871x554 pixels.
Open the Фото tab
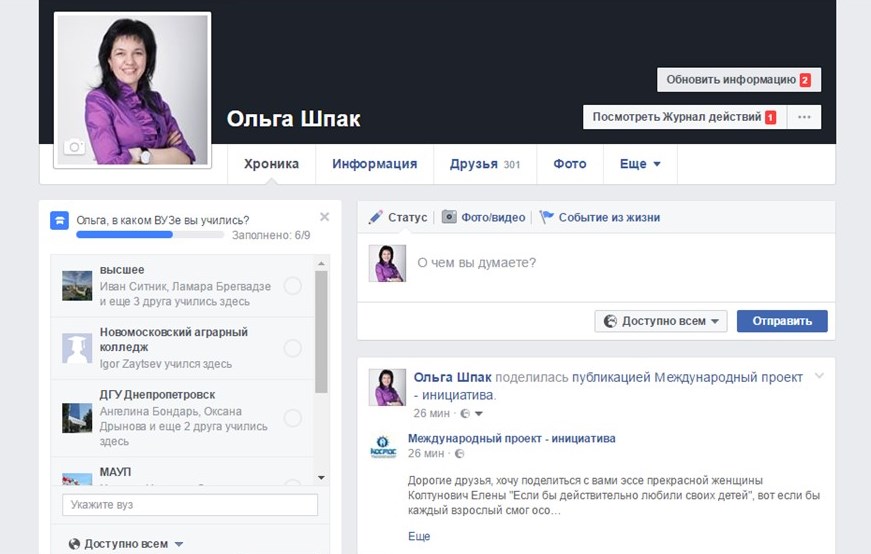pyautogui.click(x=570, y=164)
